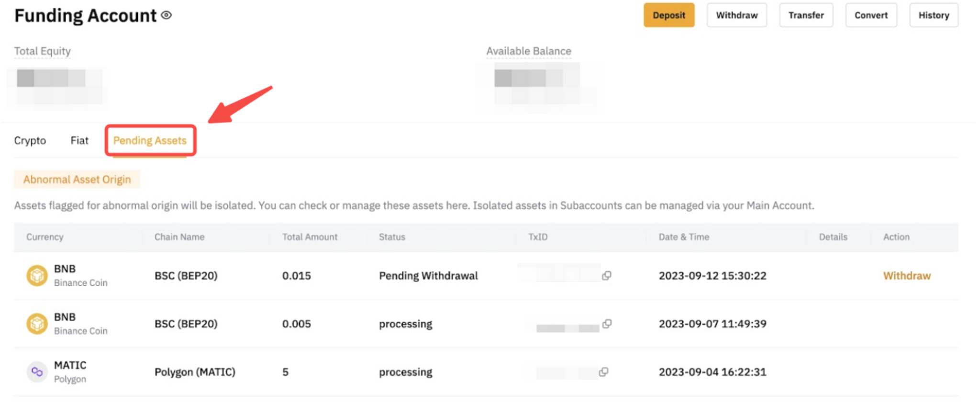Withdraw the pending 0.015 BNB
Screen dimensions: 980x414
907,276
